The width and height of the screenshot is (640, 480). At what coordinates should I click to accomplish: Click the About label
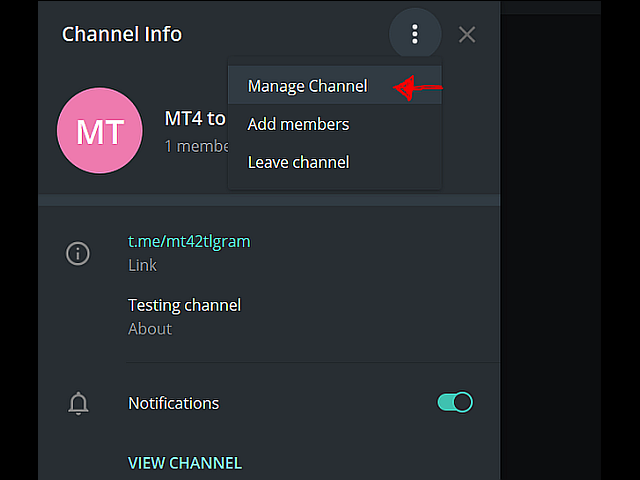click(x=150, y=329)
